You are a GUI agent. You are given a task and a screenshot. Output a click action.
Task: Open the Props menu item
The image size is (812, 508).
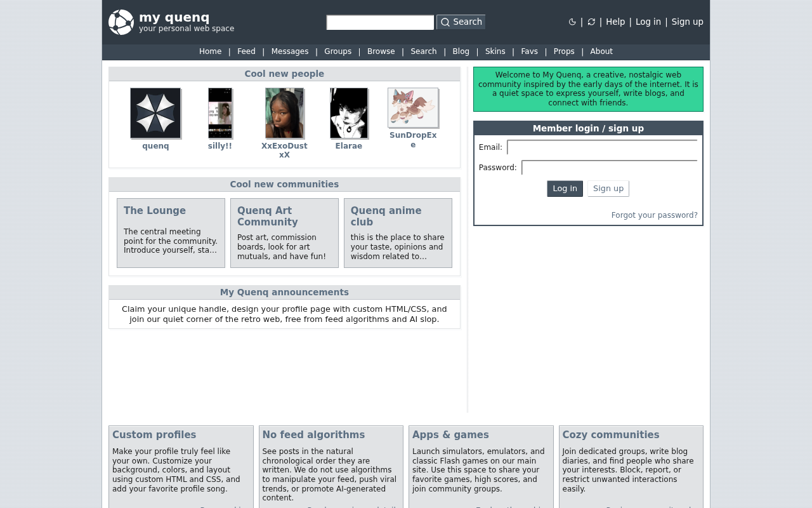564,51
